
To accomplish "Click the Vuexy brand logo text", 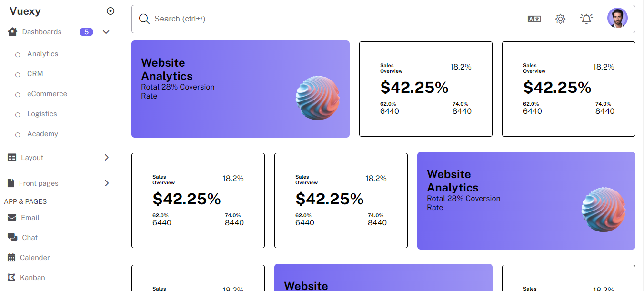I will (25, 11).
